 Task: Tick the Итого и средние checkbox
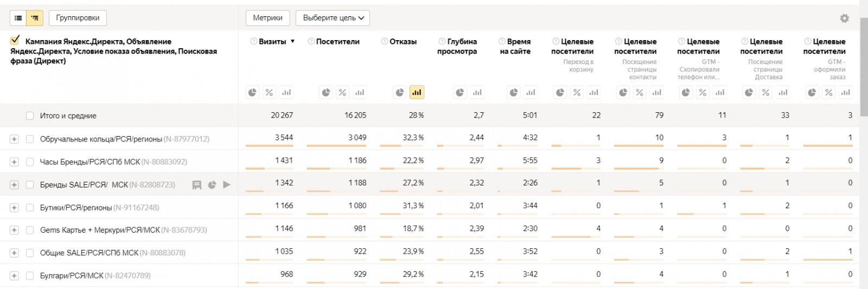pyautogui.click(x=30, y=116)
